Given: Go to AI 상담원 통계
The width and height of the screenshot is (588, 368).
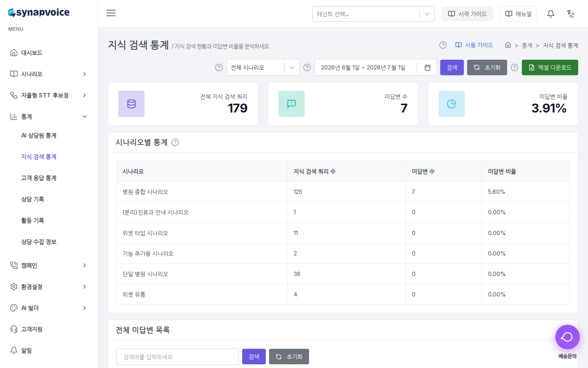Looking at the screenshot, I should [39, 135].
